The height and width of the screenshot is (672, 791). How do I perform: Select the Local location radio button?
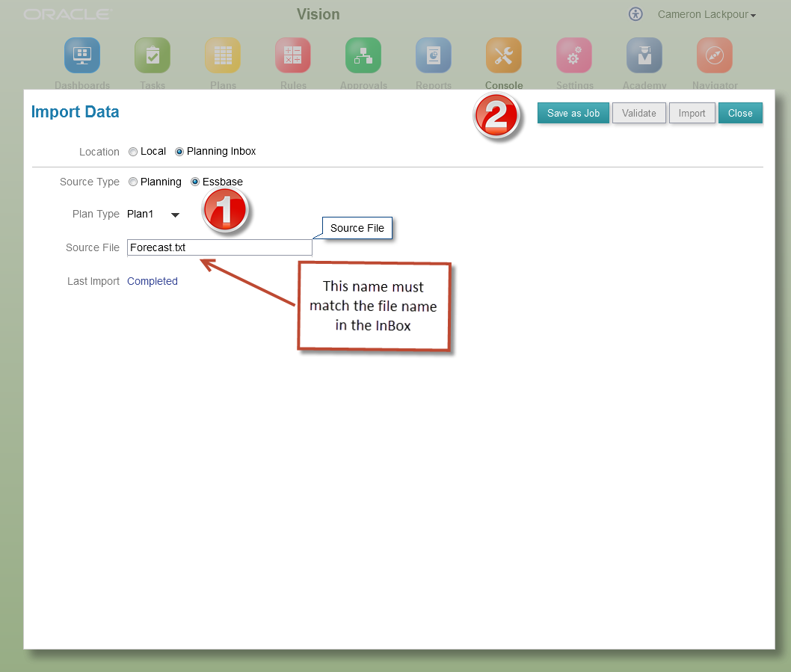[x=133, y=152]
